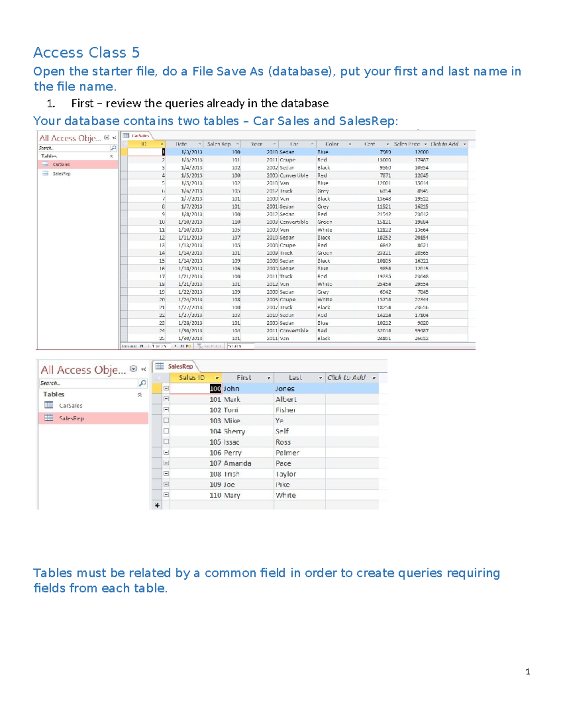Open the Color column filter arrow

tap(350, 144)
